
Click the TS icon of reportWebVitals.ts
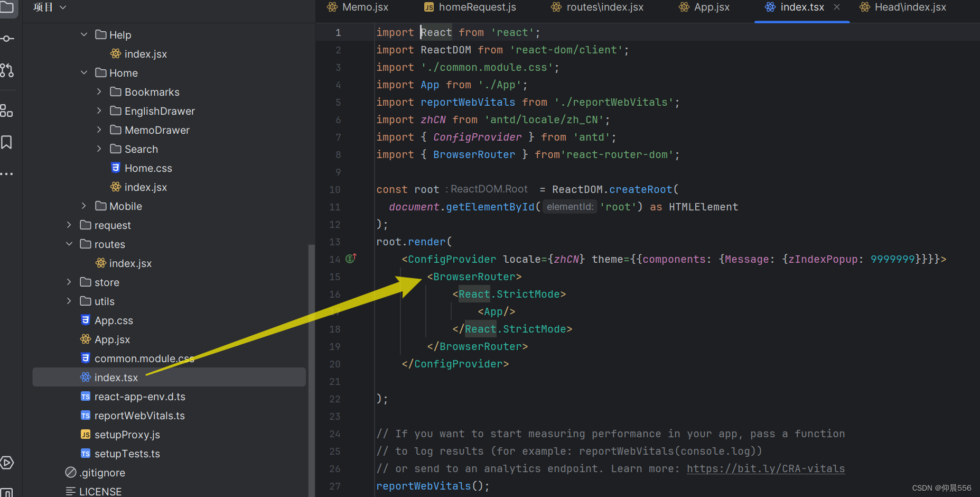click(86, 416)
